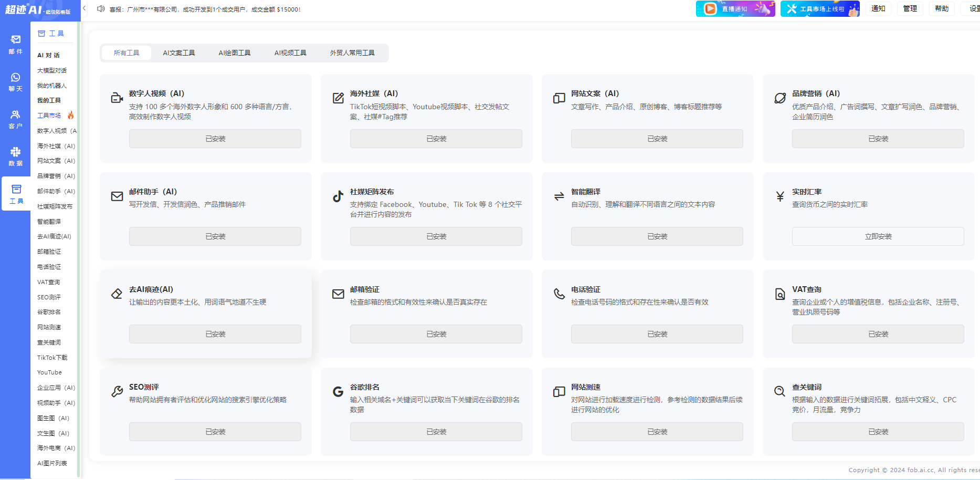The height and width of the screenshot is (480, 980).
Task: Click the announcement speaker icon in top bar
Action: [x=101, y=9]
